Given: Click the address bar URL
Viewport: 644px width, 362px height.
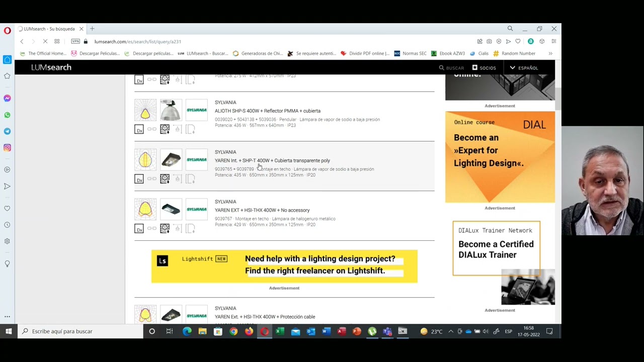Looking at the screenshot, I should (x=138, y=42).
